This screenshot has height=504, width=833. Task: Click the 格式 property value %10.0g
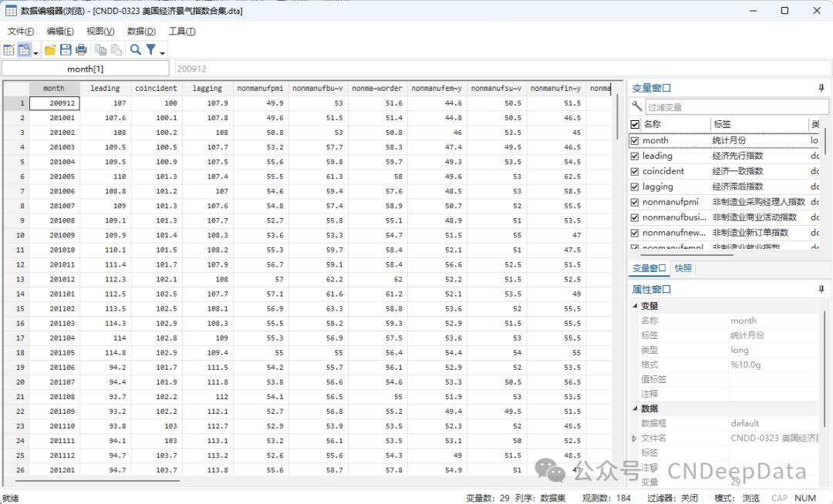click(745, 365)
